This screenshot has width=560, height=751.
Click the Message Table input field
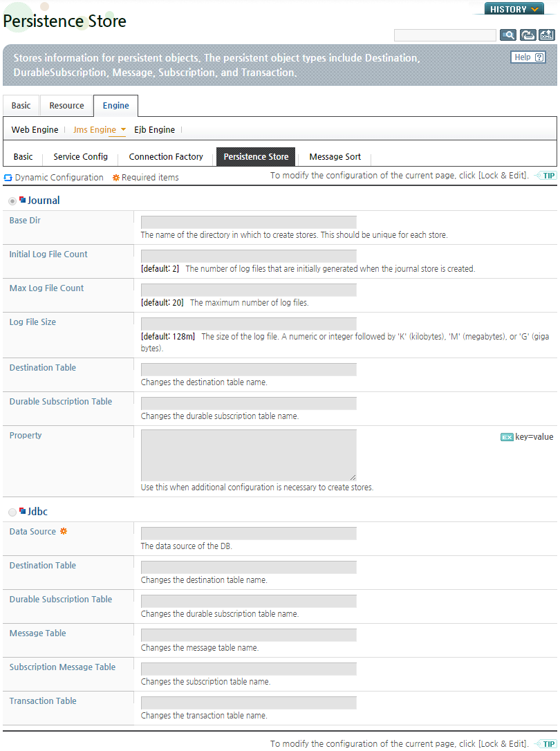click(249, 635)
